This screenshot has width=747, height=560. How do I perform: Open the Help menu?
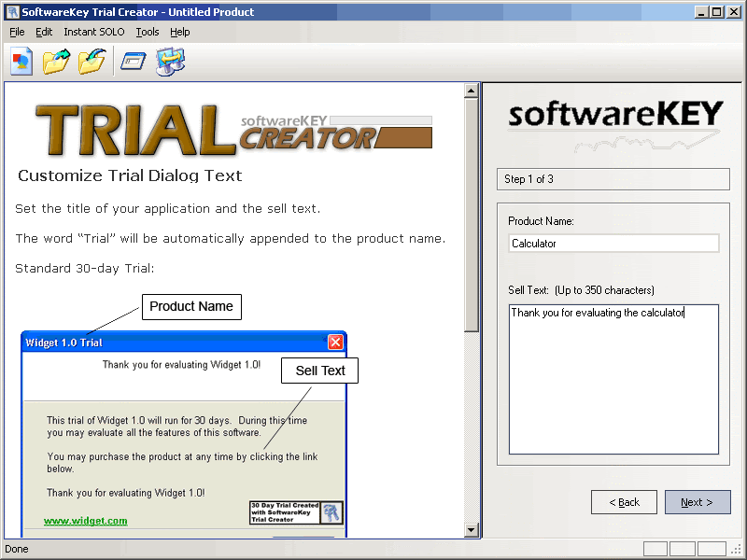coord(179,32)
